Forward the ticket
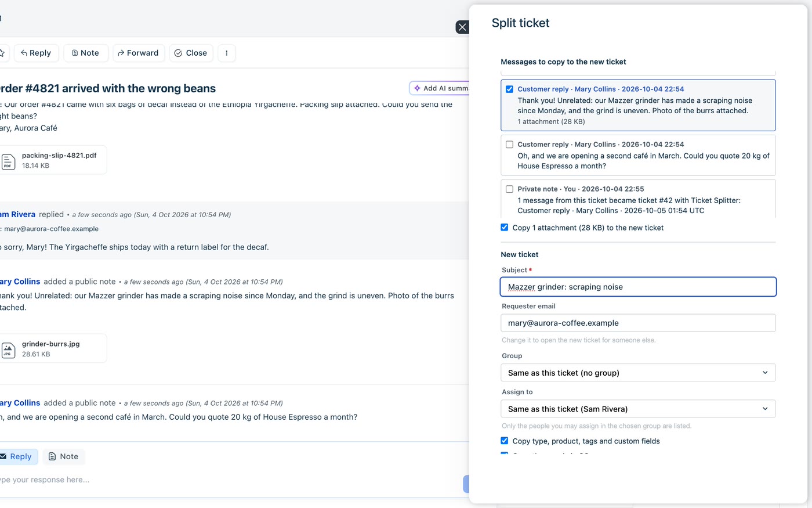The height and width of the screenshot is (508, 812). (x=139, y=53)
